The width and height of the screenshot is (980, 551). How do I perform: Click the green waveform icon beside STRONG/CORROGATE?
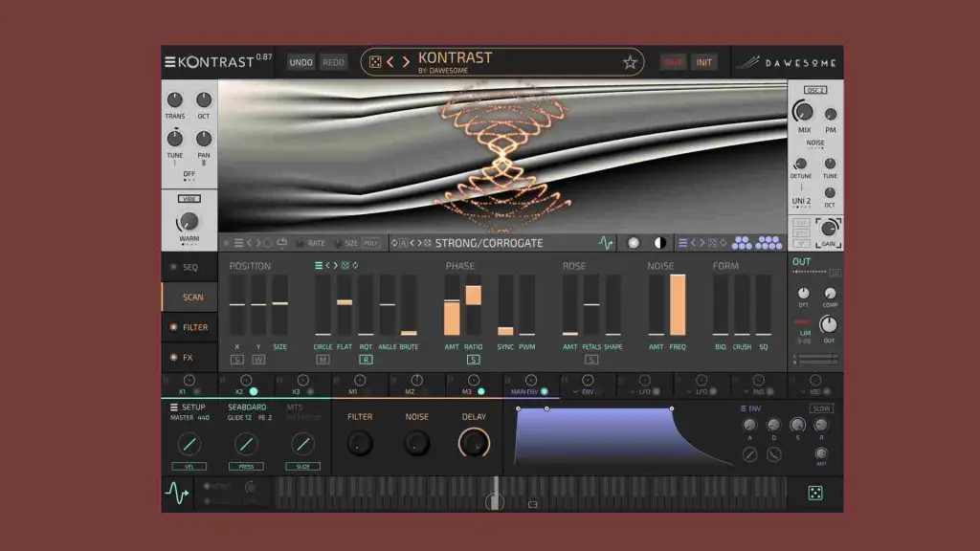(x=606, y=243)
